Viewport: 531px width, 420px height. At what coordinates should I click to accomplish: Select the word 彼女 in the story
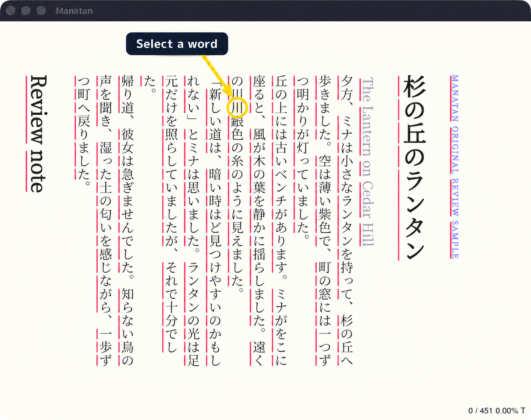tap(128, 141)
